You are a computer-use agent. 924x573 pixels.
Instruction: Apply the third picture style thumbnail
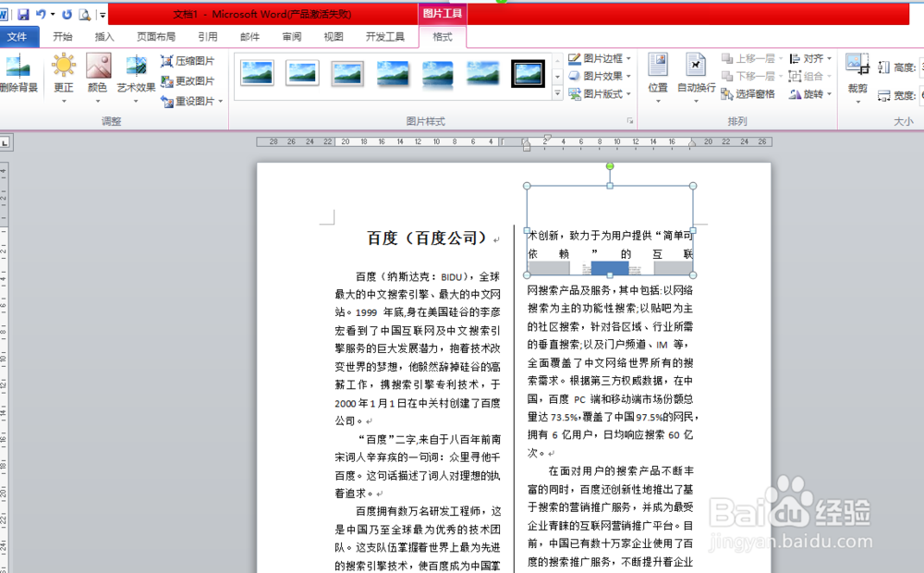[347, 74]
